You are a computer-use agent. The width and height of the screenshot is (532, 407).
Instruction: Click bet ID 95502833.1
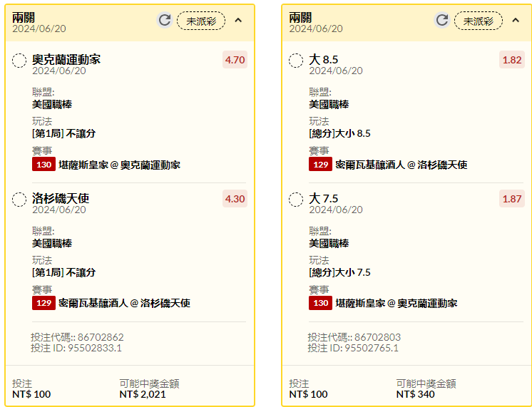click(95, 348)
